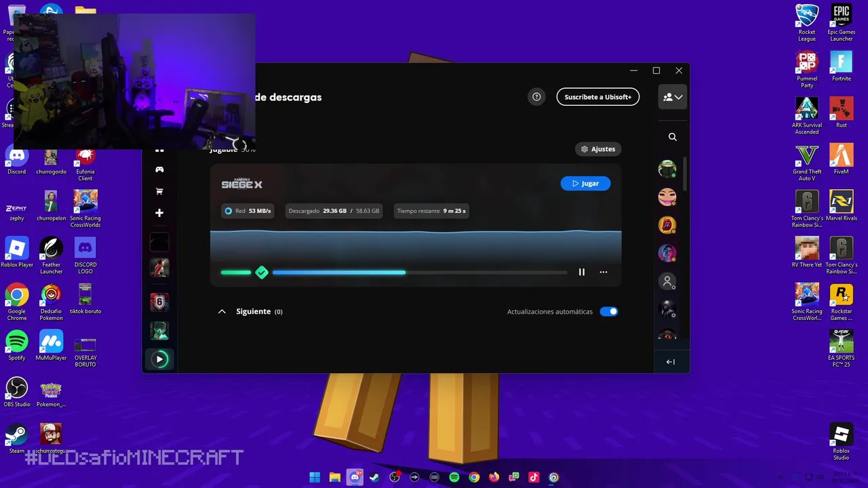The width and height of the screenshot is (868, 488).
Task: Click Tiempo restante 9 m 25 s label
Action: tap(431, 211)
